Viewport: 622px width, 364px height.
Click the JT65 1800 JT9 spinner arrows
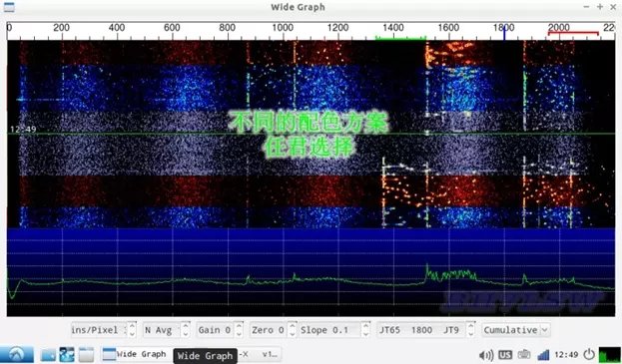click(470, 329)
